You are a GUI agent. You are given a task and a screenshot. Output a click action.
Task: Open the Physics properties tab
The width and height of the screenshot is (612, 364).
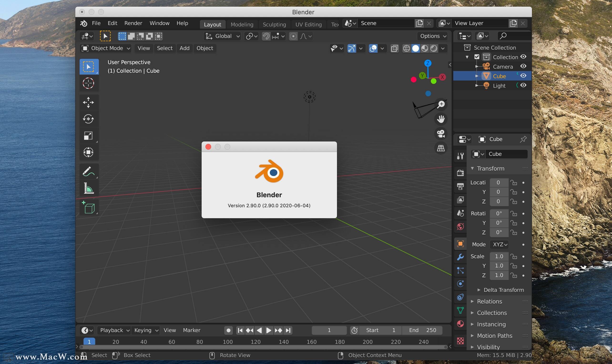click(x=460, y=284)
